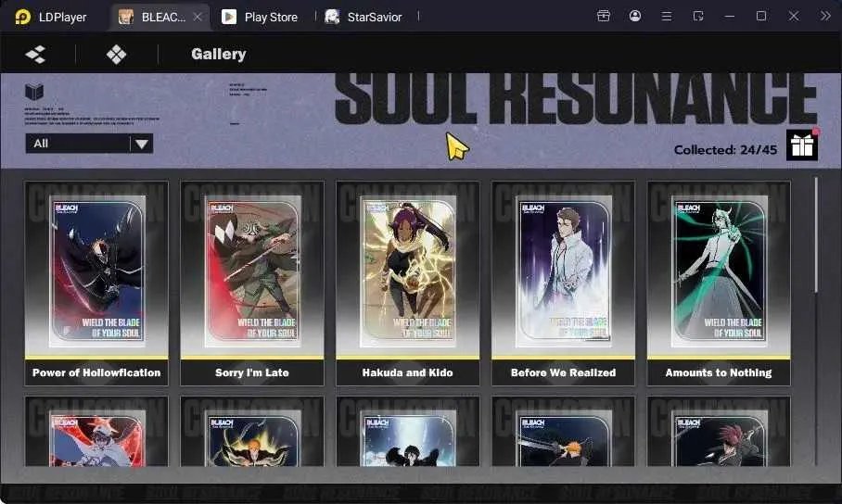Click the back diamond-arrow icon
Viewport: 842px width, 504px height.
(36, 55)
